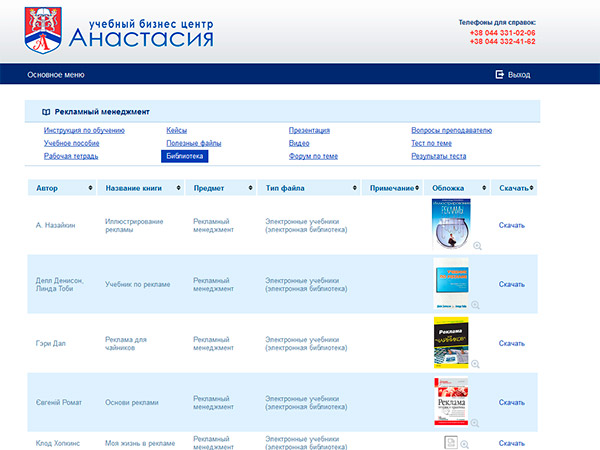Click the exit icon beside Выход

499,75
